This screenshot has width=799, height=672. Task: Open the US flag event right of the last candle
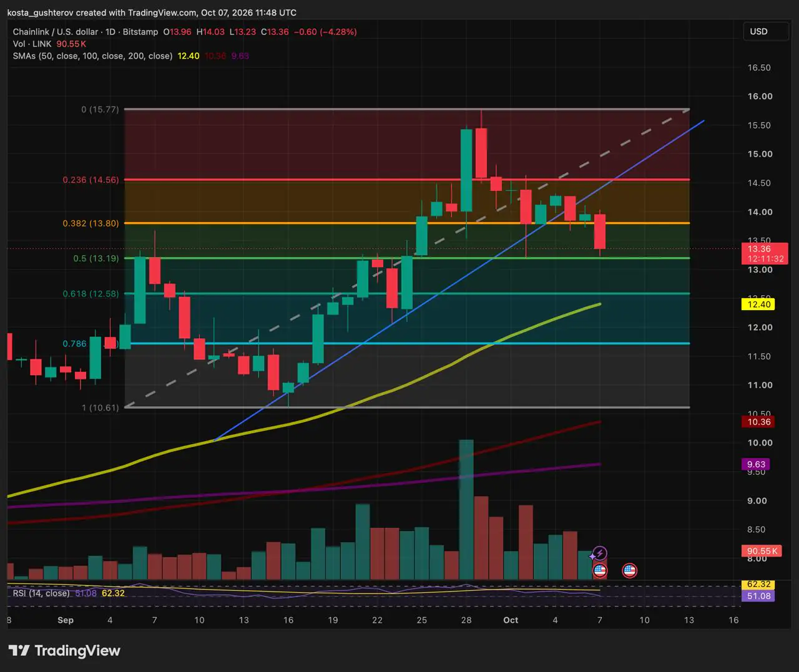(x=629, y=570)
